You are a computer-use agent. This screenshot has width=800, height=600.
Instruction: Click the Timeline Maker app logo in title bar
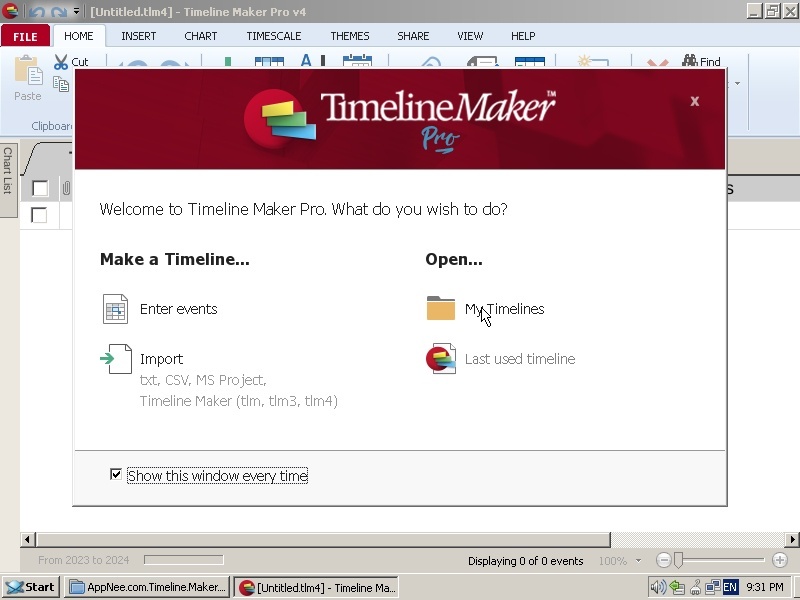click(10, 11)
